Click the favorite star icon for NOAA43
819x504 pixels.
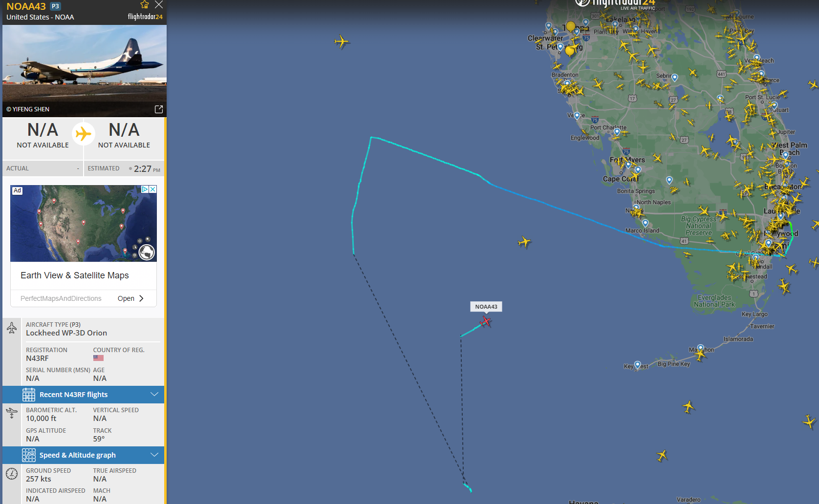[x=145, y=5]
